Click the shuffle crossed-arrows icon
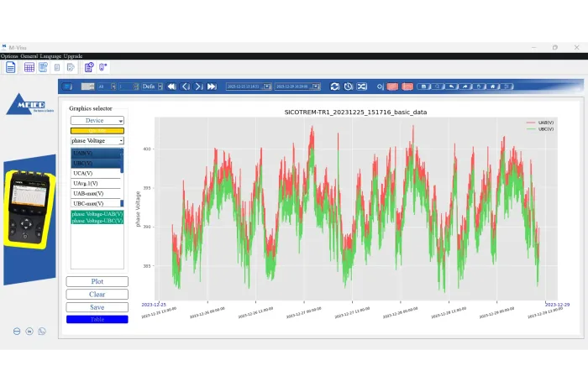This screenshot has height=392, width=588. tap(361, 86)
